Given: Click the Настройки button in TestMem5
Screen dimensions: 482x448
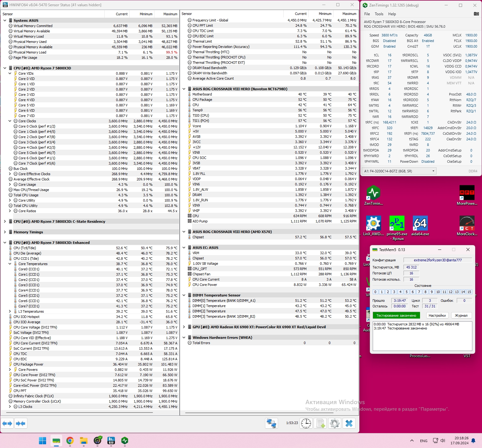Looking at the screenshot, I should click(437, 315).
